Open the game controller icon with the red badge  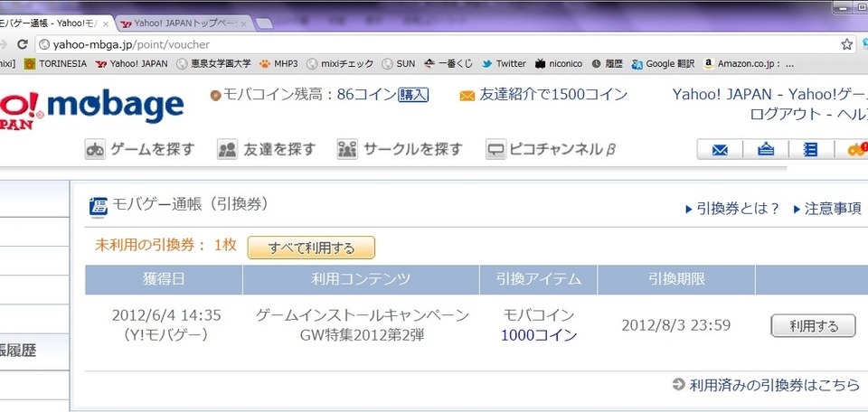(857, 149)
